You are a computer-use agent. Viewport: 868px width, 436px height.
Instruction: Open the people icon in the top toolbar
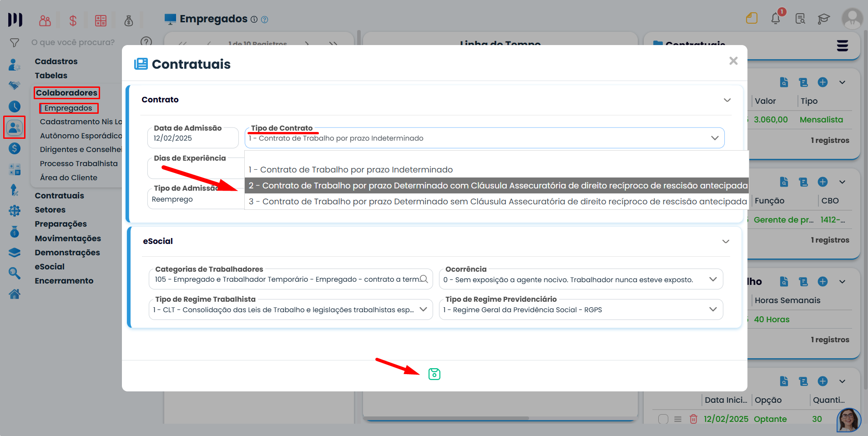pyautogui.click(x=45, y=20)
